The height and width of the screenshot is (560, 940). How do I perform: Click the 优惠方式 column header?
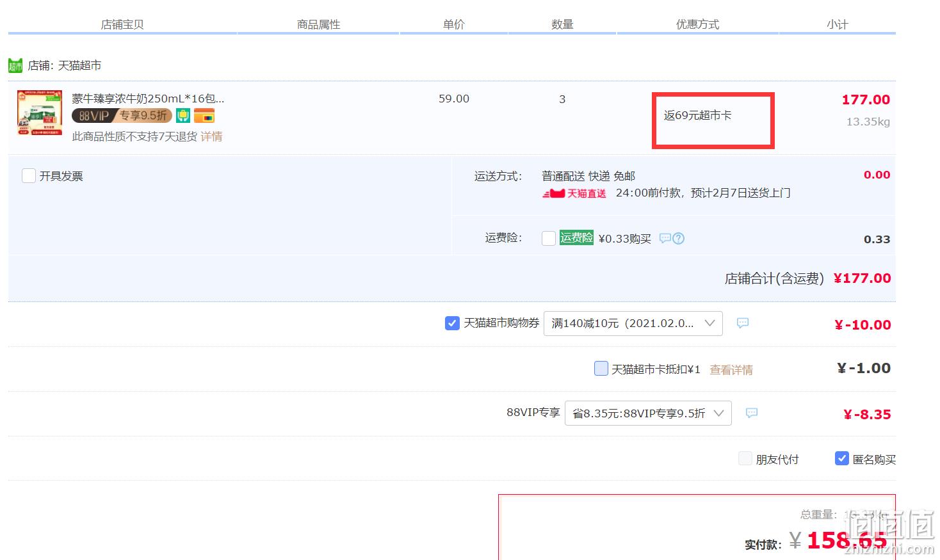point(698,24)
